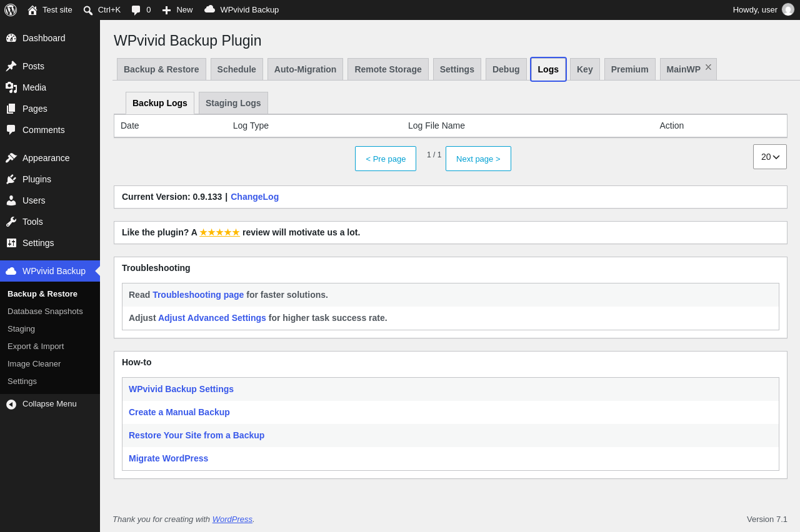The width and height of the screenshot is (800, 532).
Task: Click the Ctrl+K search icon
Action: (88, 10)
